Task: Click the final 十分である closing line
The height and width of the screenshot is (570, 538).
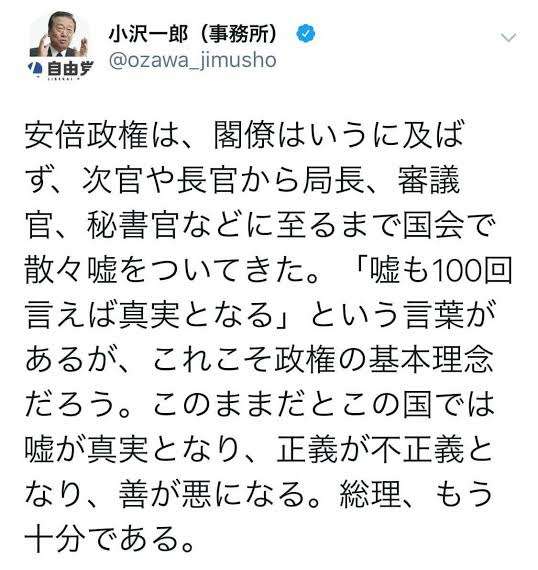Action: 109,540
